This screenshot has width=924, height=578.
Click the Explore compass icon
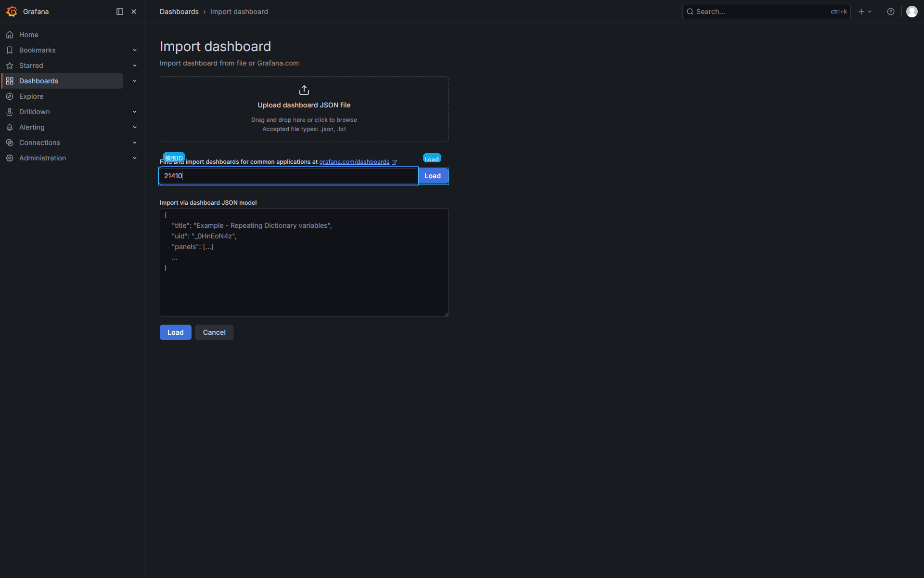(10, 96)
